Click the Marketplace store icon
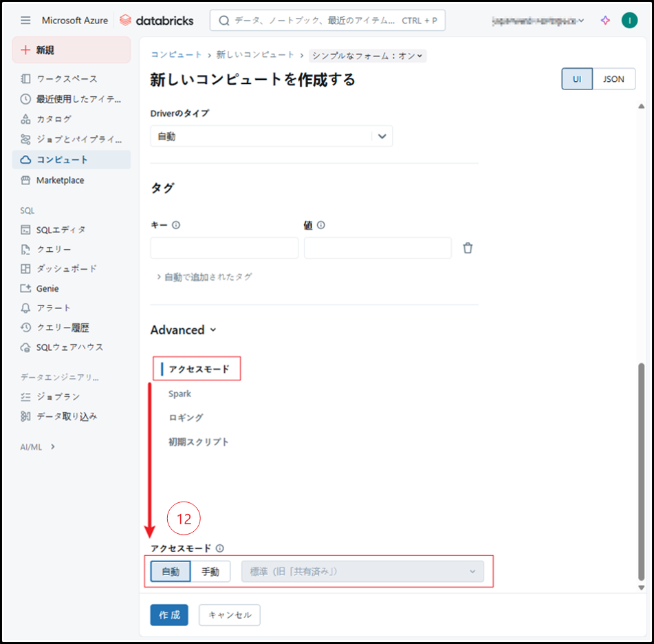This screenshot has width=654, height=644. click(25, 180)
